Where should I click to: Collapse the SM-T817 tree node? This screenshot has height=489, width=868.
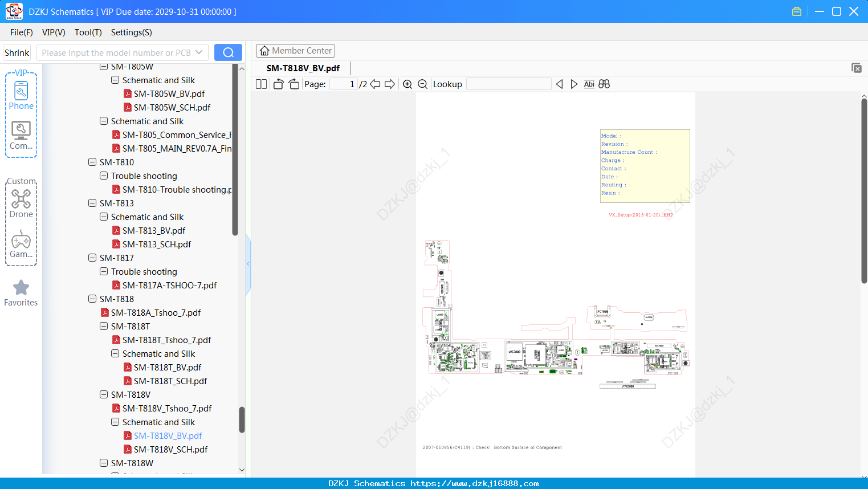pos(92,258)
